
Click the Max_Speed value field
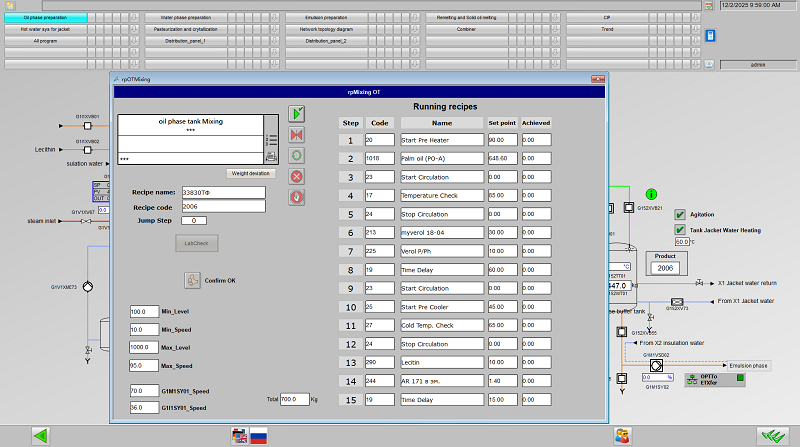coord(144,366)
